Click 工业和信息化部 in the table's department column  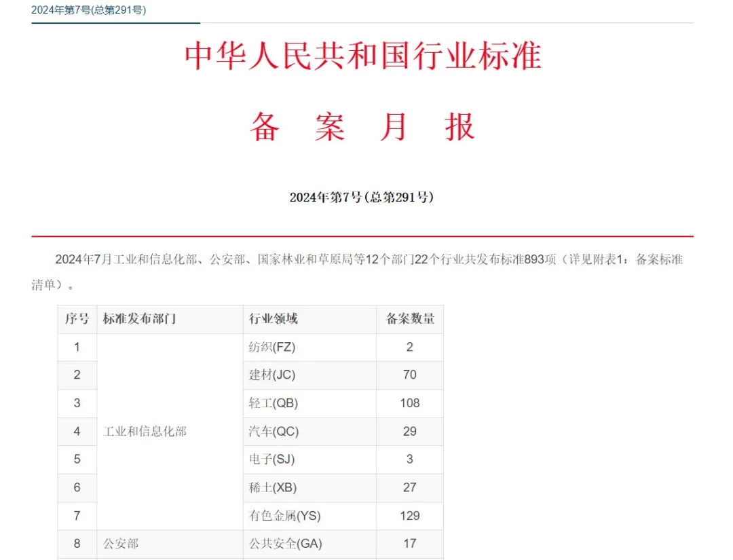coord(145,431)
